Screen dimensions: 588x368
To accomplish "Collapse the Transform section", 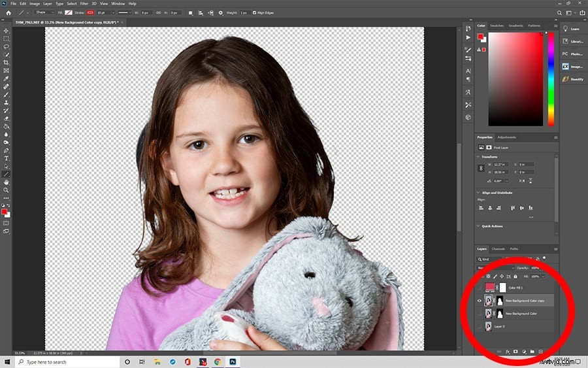I will click(478, 157).
